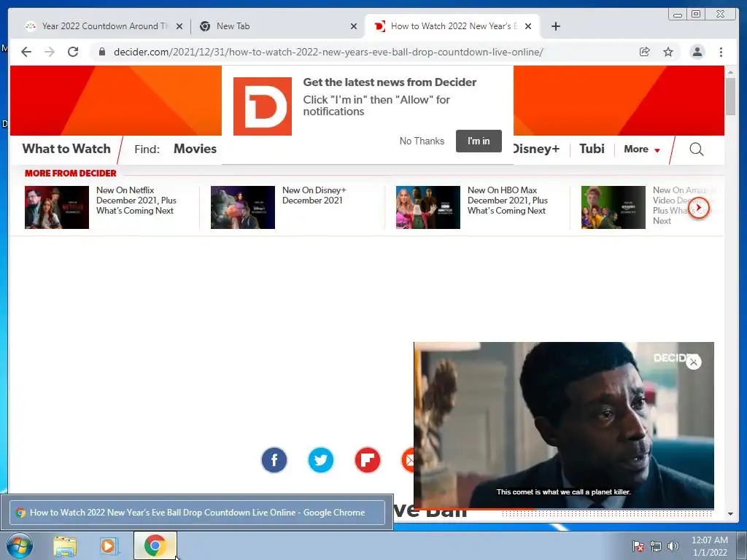Viewport: 747px width, 560px height.
Task: Accept notifications with I'm in button
Action: [x=479, y=141]
